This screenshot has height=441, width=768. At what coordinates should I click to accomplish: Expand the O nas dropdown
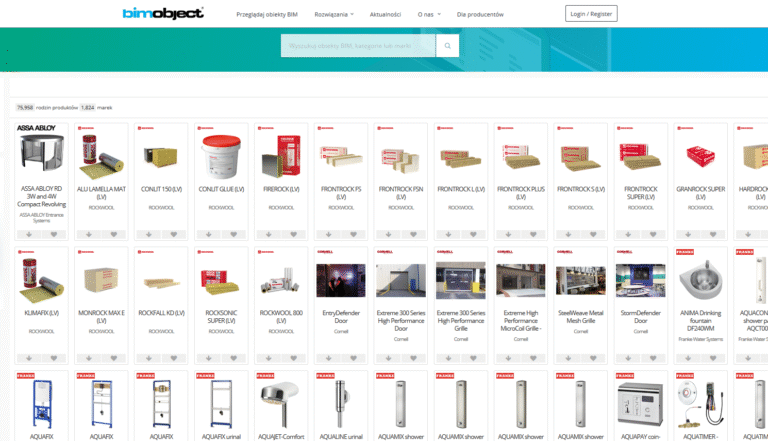[429, 14]
